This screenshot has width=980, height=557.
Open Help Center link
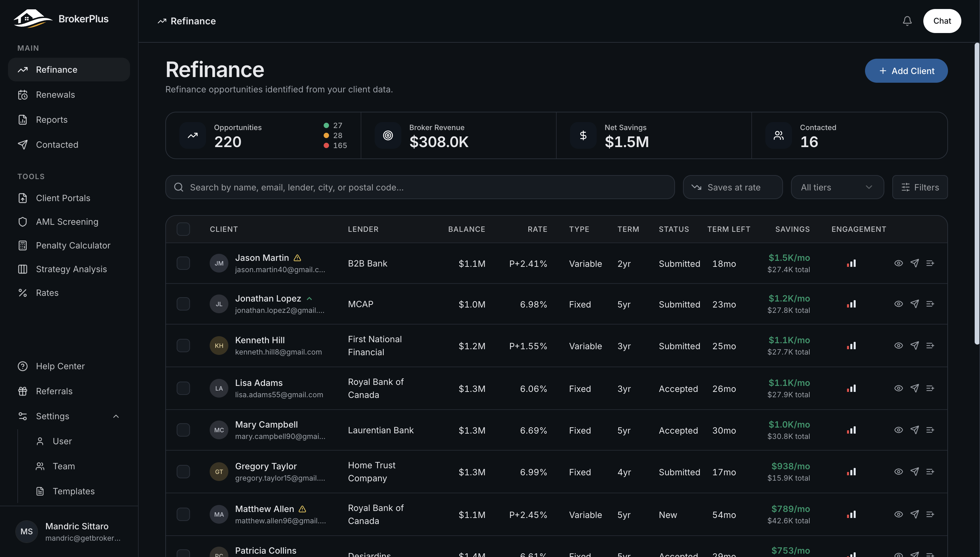click(x=69, y=366)
